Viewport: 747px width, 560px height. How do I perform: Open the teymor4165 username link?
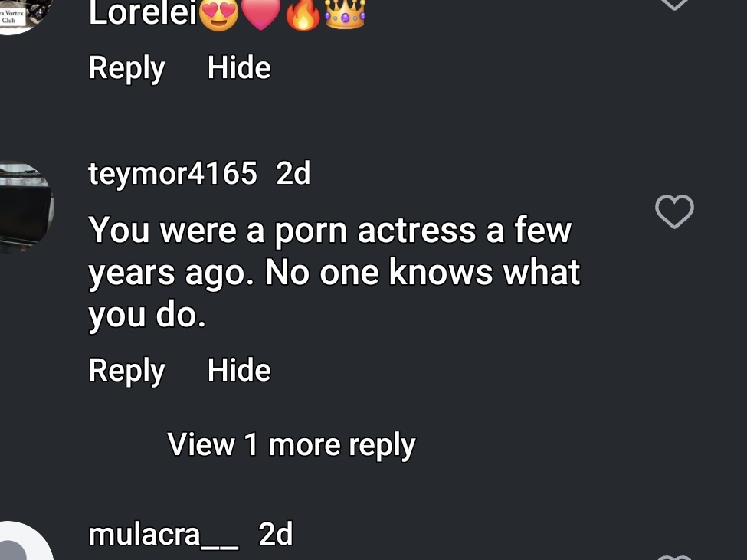[173, 173]
